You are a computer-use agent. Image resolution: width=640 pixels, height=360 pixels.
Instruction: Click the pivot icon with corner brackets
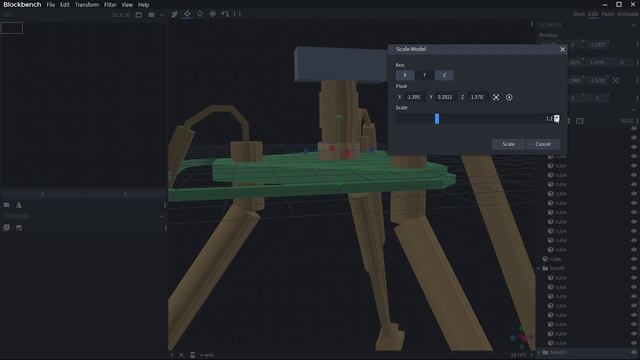496,97
